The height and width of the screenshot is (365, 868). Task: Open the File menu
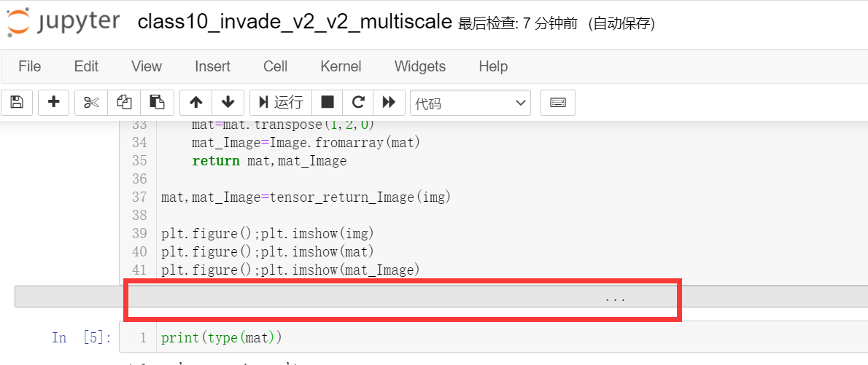[29, 66]
